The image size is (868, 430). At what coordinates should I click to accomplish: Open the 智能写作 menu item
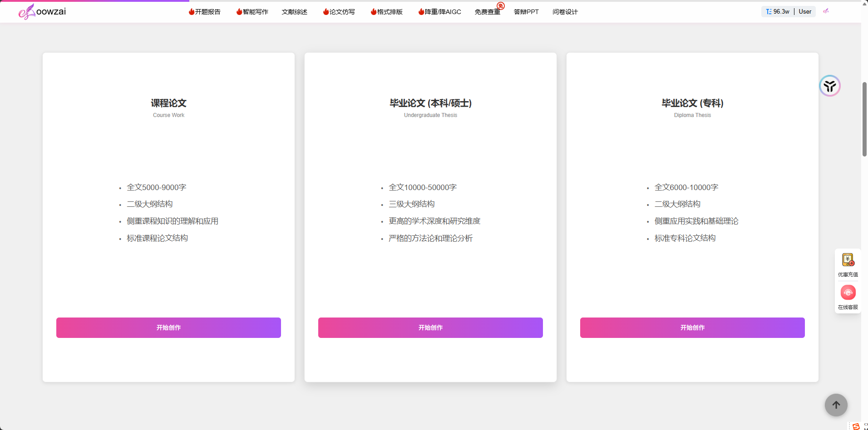[252, 12]
